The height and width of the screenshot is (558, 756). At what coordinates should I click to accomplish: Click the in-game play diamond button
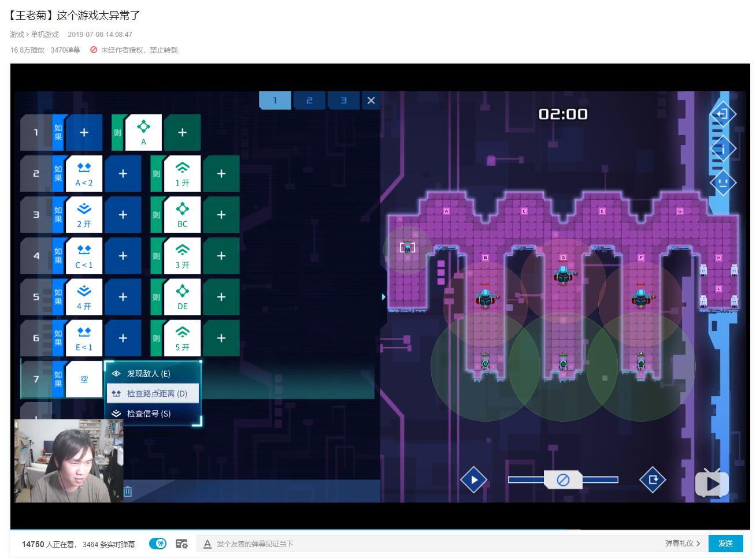coord(473,479)
